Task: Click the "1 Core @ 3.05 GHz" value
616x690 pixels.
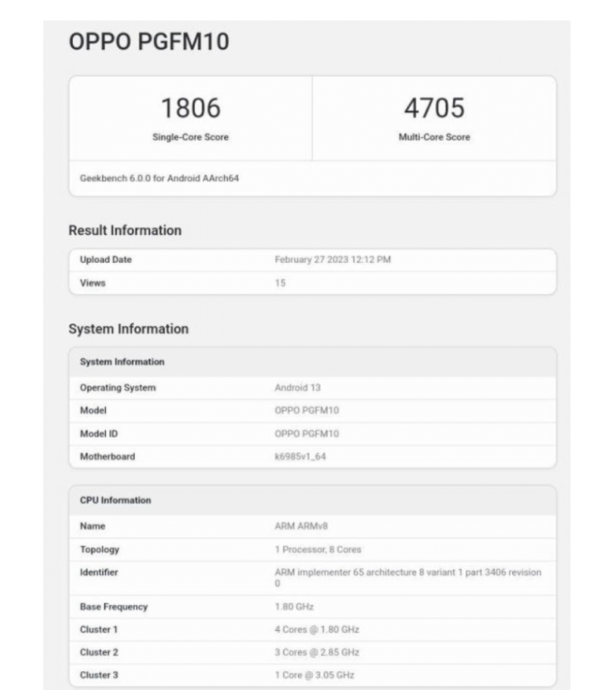Action: tap(314, 676)
